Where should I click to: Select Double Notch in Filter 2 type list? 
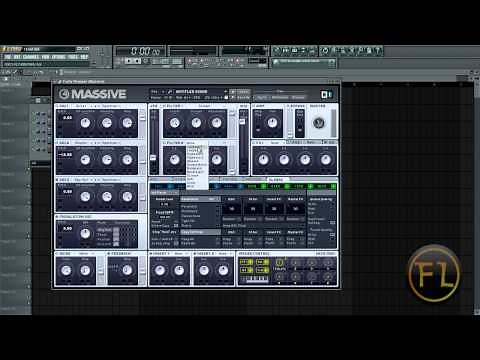tap(196, 165)
